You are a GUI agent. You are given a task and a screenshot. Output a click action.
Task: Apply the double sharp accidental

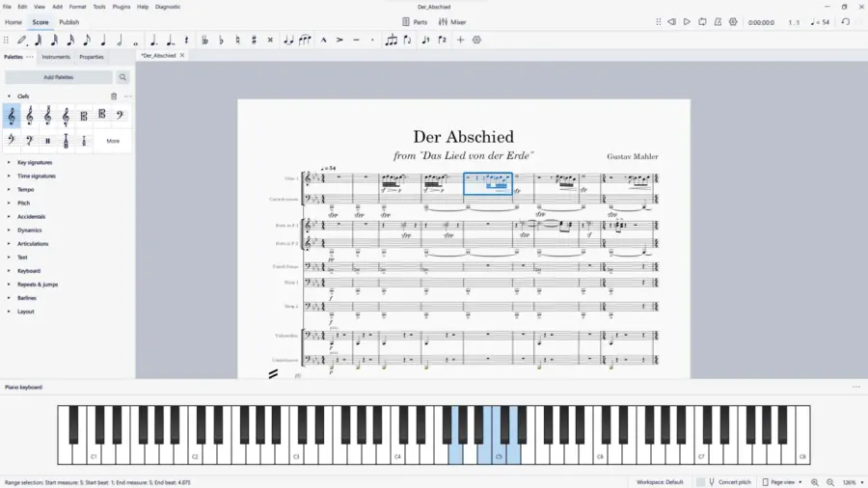click(x=270, y=40)
